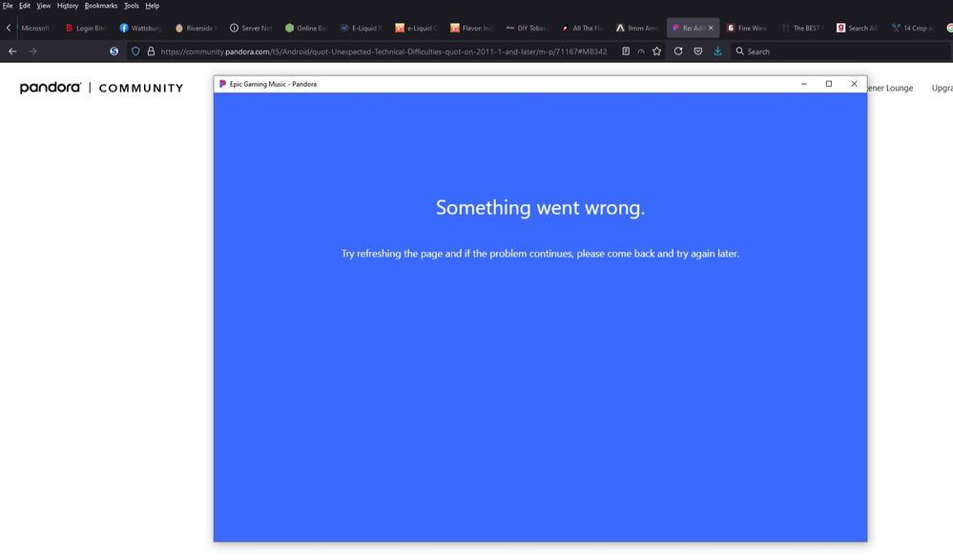Open the Edit menu
Image resolution: width=953 pixels, height=560 pixels.
tap(24, 6)
